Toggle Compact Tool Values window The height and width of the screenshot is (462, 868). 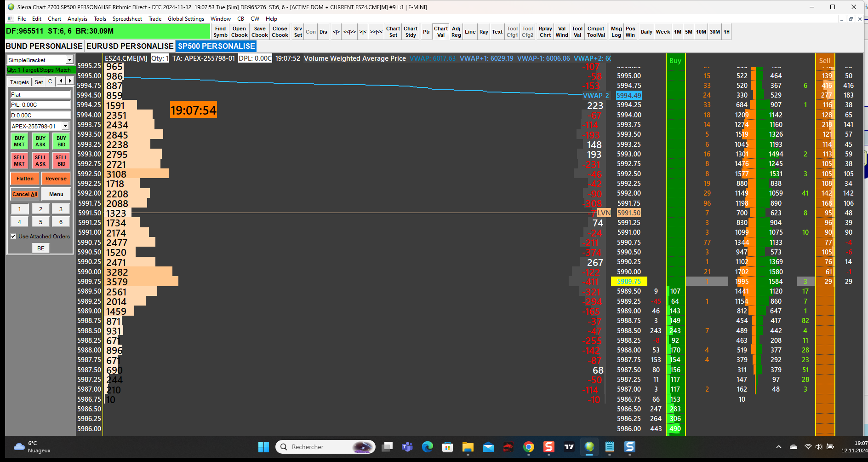[x=596, y=32]
